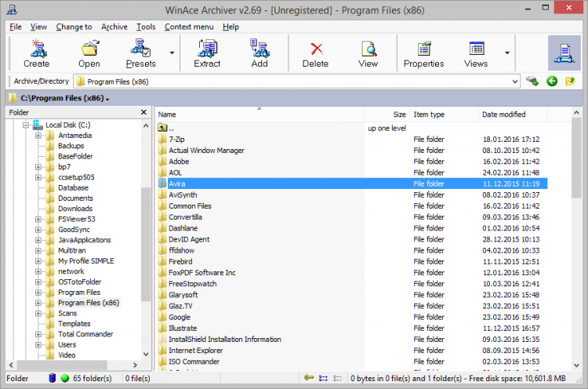Open the Help menu
588x389 pixels.
230,27
